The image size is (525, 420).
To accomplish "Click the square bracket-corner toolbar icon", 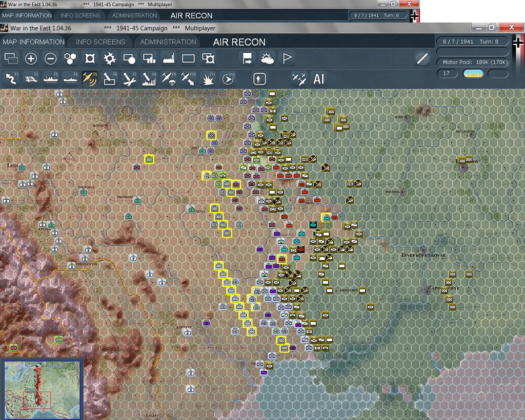I will click(x=90, y=58).
